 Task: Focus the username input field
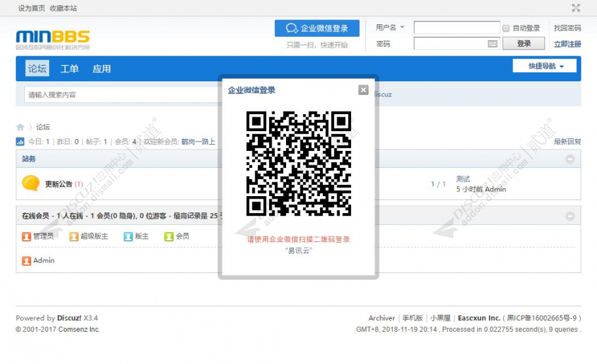pyautogui.click(x=457, y=28)
